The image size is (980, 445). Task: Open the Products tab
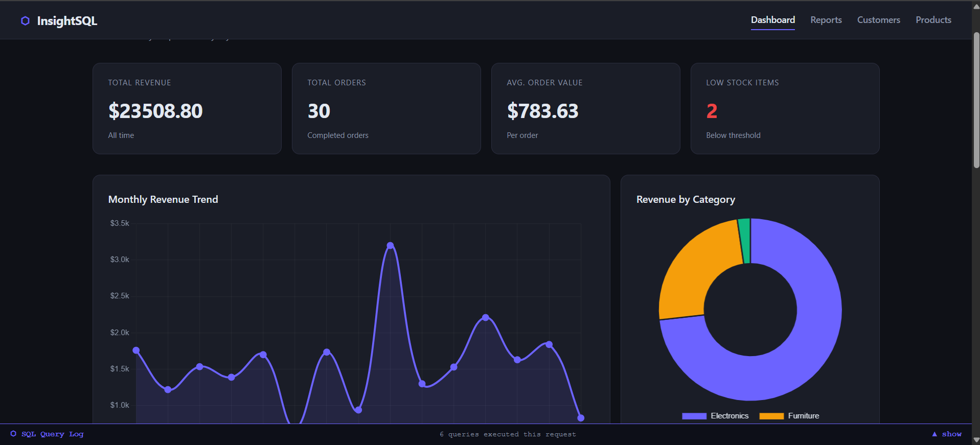[933, 20]
